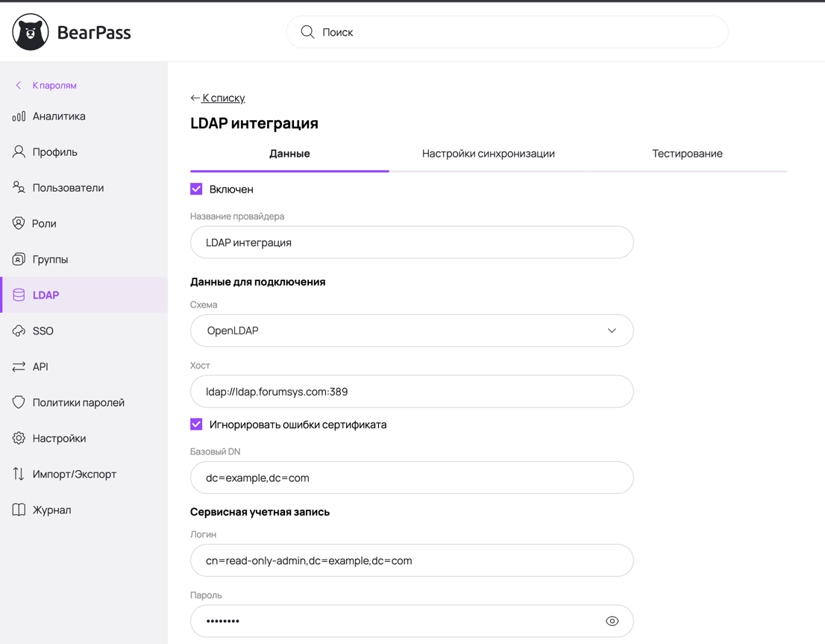This screenshot has height=644, width=825.
Task: Show password using the eye icon
Action: tap(612, 621)
